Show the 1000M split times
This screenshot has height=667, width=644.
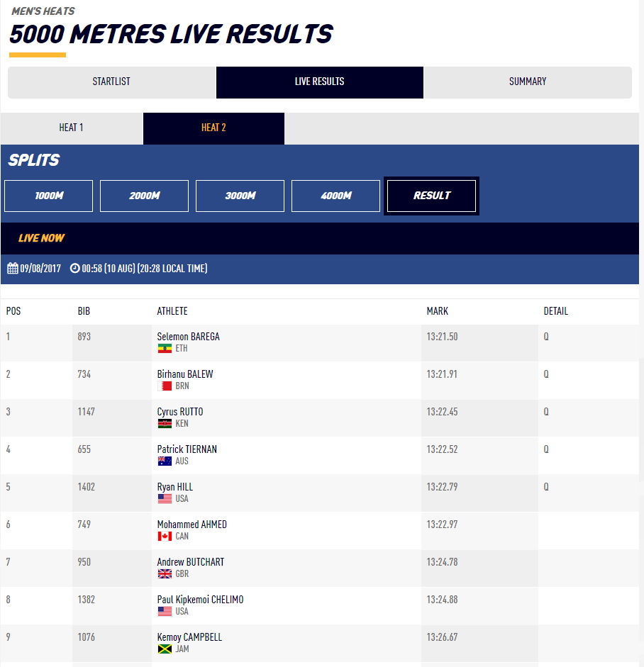(48, 196)
